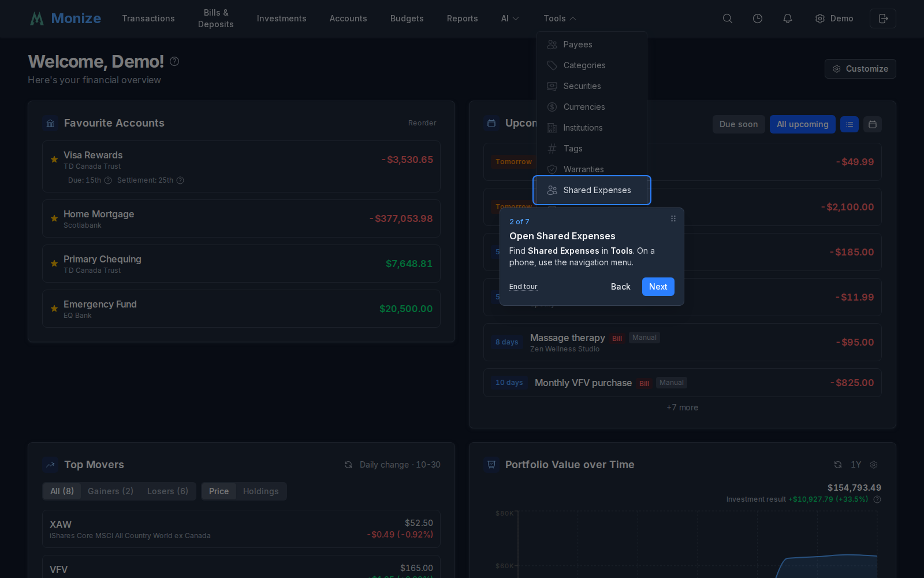924x578 pixels.
Task: Open Securities from the Tools menu
Action: click(x=592, y=86)
